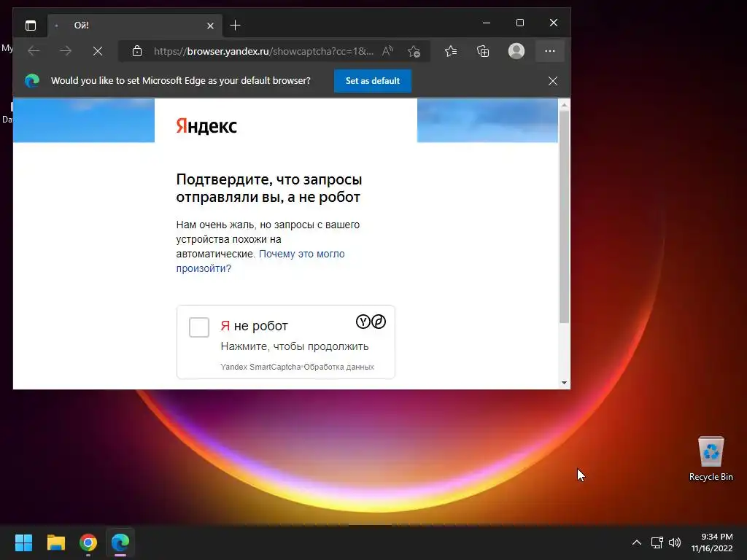Open Recycle Bin desktop icon
The image size is (747, 560).
click(x=711, y=459)
